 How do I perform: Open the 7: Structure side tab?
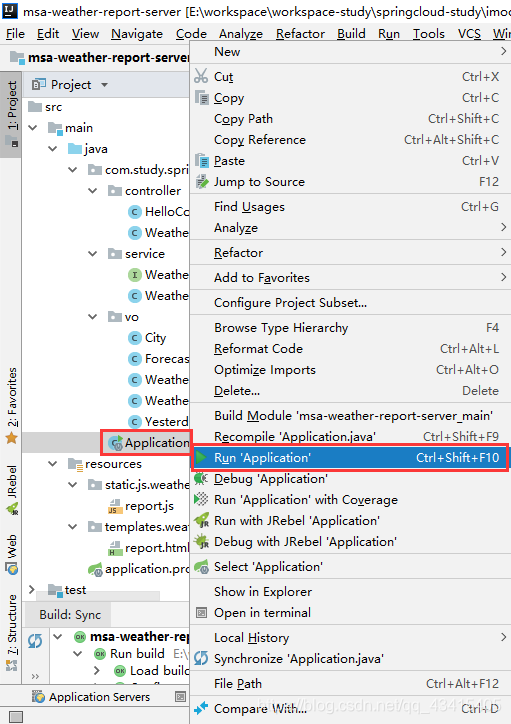[12, 632]
